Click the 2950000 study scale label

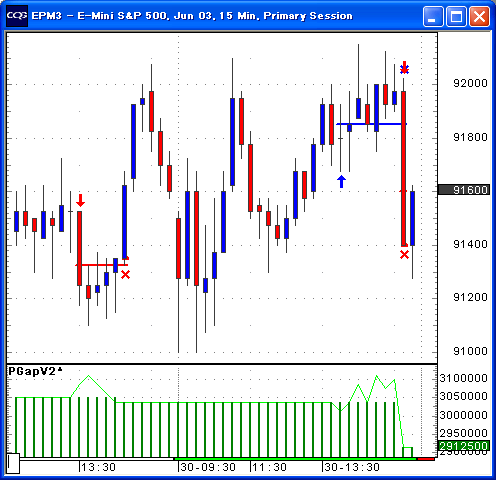click(464, 433)
